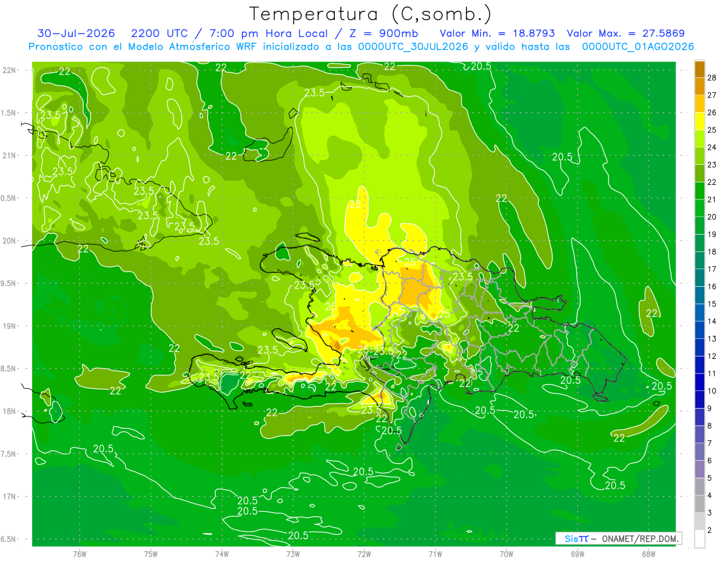
Task: Pick the yellow legend swatch between 25 and 26
Action: point(699,121)
